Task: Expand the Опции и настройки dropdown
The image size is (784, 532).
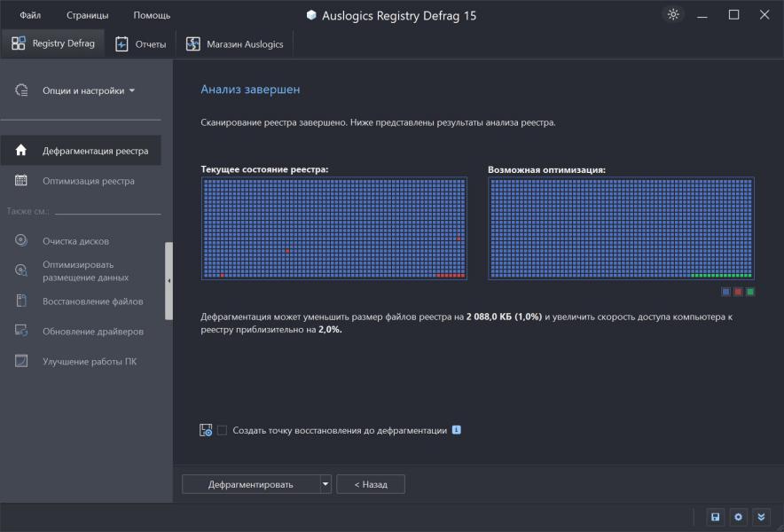Action: coord(89,90)
